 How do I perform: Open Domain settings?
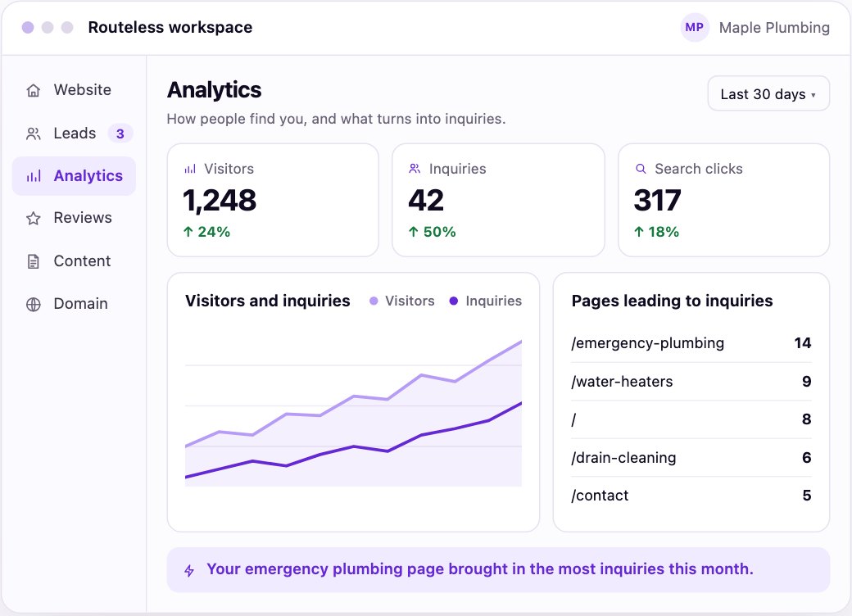click(74, 304)
